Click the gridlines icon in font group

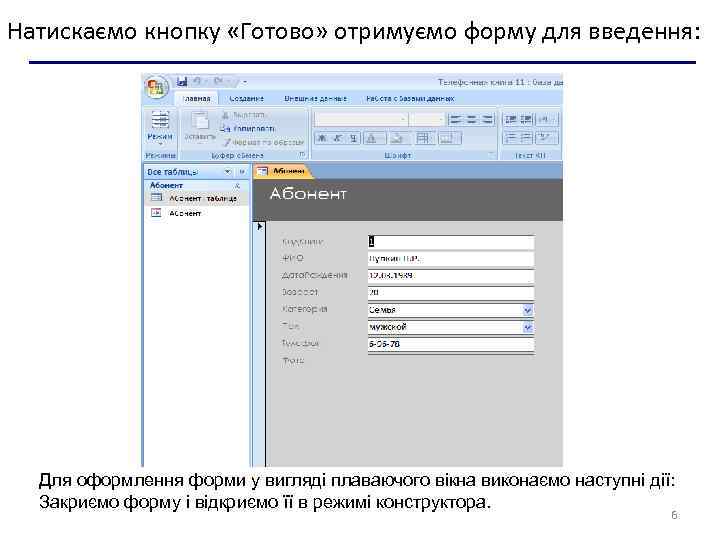[423, 138]
